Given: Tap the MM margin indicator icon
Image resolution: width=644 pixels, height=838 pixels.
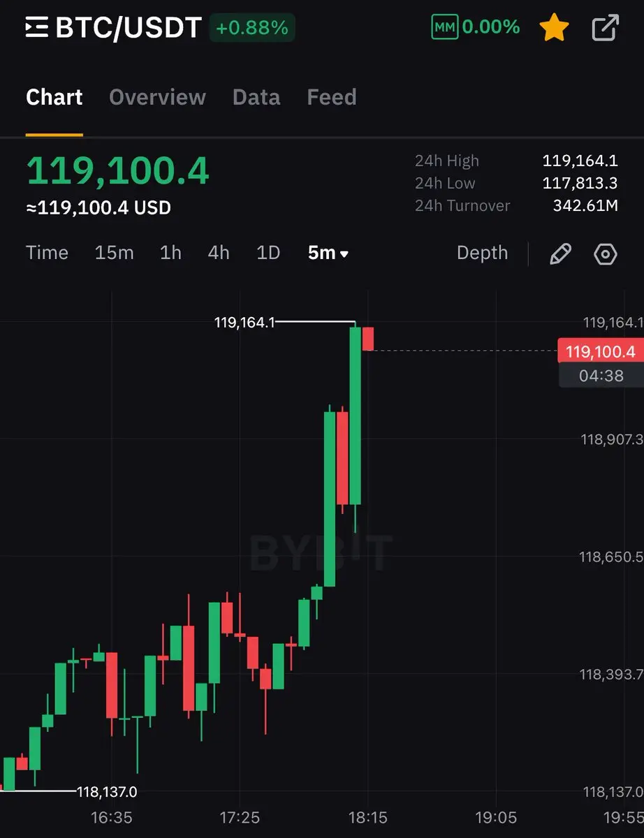Looking at the screenshot, I should tap(444, 28).
